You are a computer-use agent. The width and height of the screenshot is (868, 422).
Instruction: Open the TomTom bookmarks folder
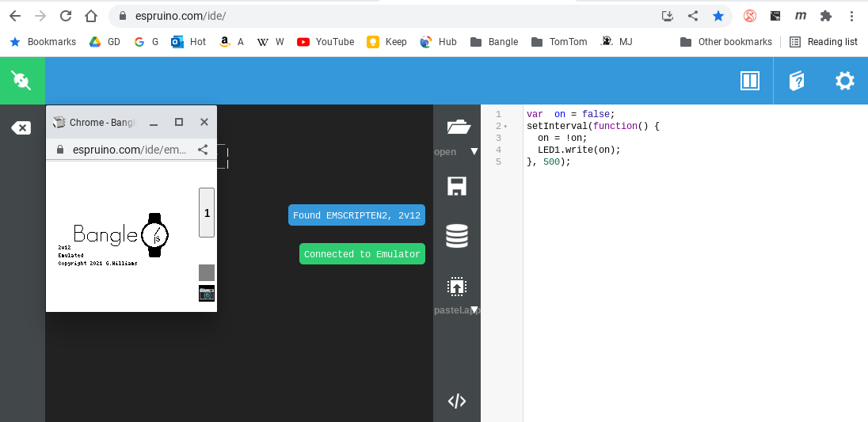(559, 42)
